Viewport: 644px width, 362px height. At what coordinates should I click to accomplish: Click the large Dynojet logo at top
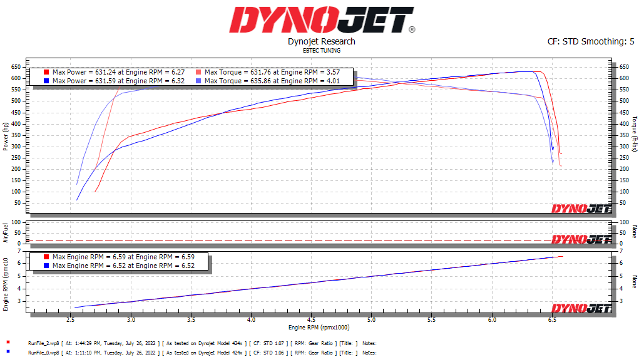click(x=322, y=19)
